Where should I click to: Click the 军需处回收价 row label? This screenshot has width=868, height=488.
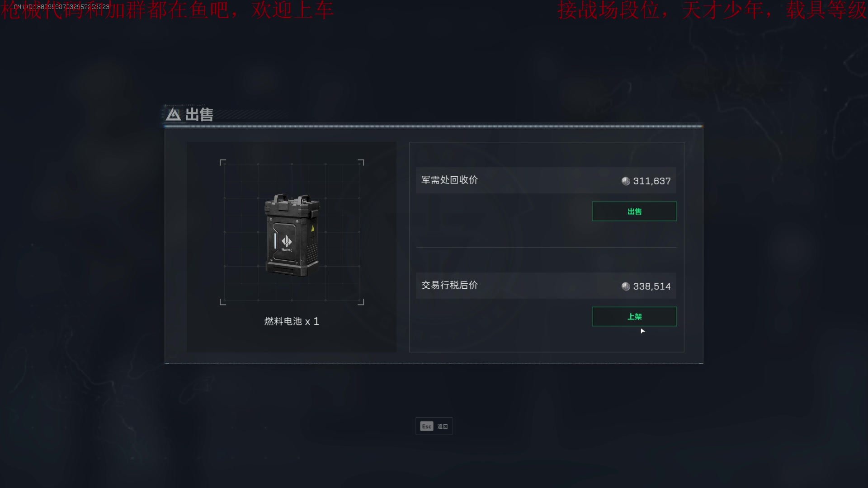point(449,180)
